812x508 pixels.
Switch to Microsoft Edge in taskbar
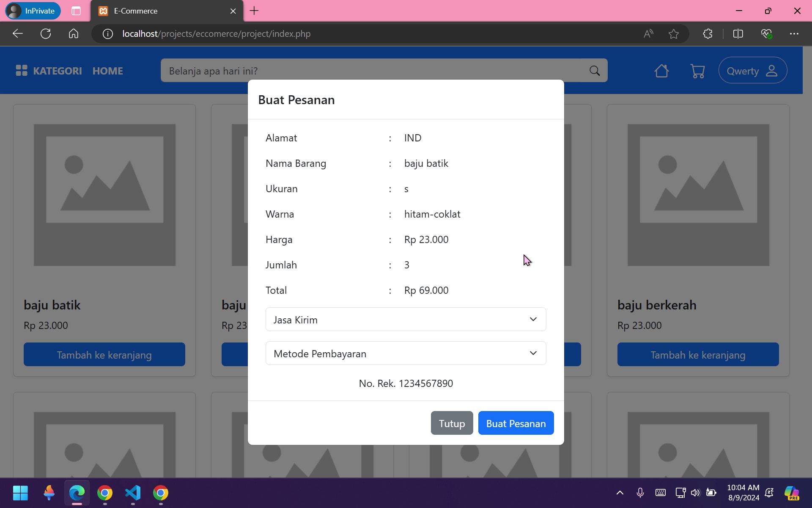(77, 493)
